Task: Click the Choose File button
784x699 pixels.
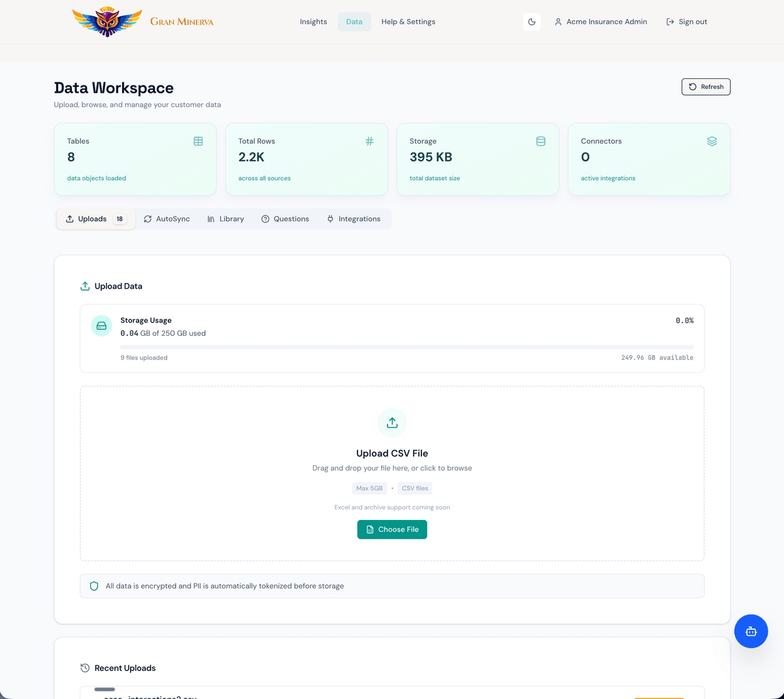Action: pos(392,529)
